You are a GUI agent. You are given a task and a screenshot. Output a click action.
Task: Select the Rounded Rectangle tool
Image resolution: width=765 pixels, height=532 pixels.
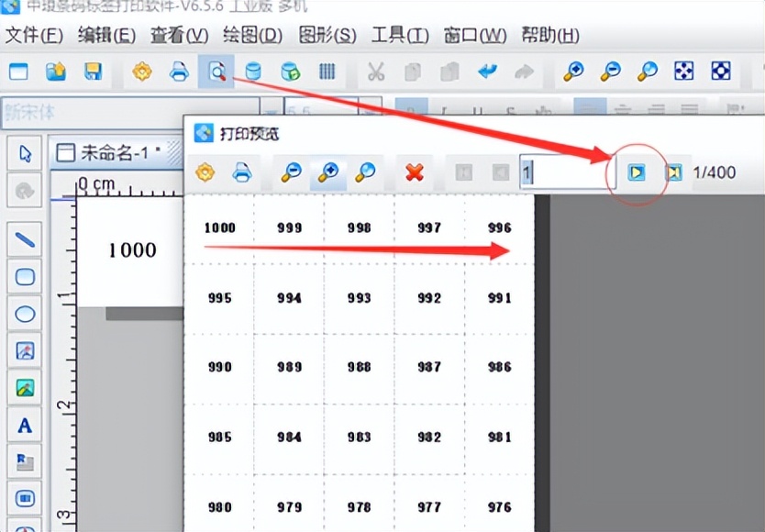[x=25, y=276]
